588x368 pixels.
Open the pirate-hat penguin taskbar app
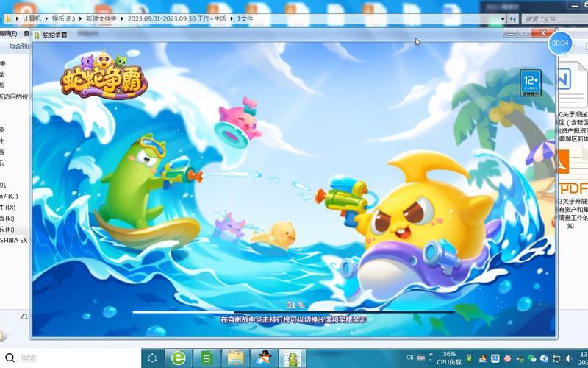click(264, 358)
